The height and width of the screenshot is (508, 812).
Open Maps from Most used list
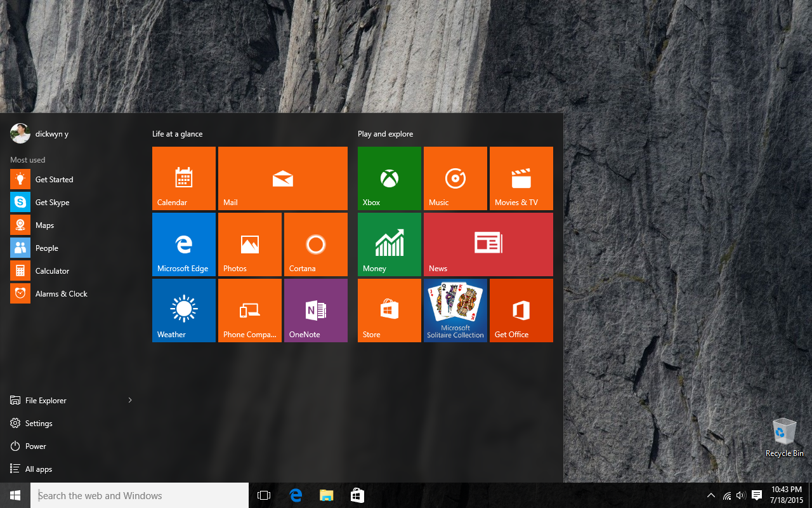[x=71, y=225]
